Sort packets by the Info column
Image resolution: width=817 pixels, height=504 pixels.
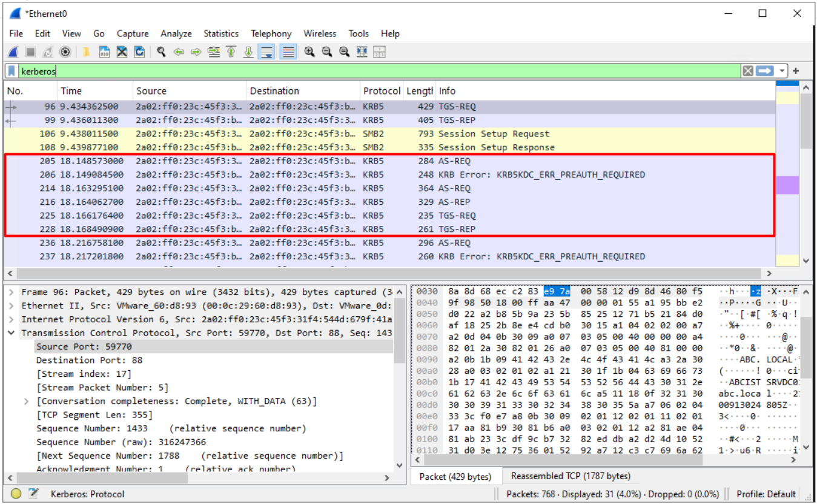click(606, 91)
